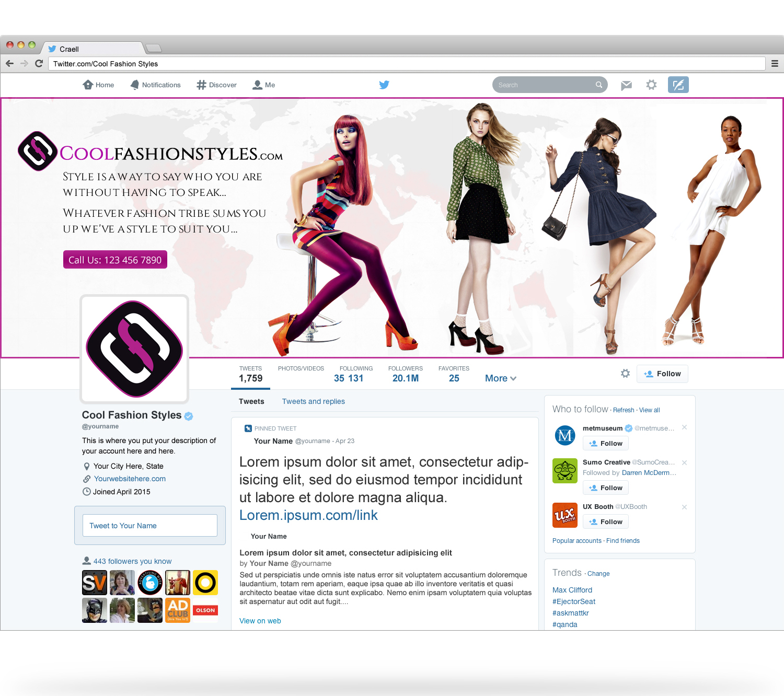Viewport: 784px width, 696px height.
Task: Open the Trends Change options
Action: click(598, 574)
